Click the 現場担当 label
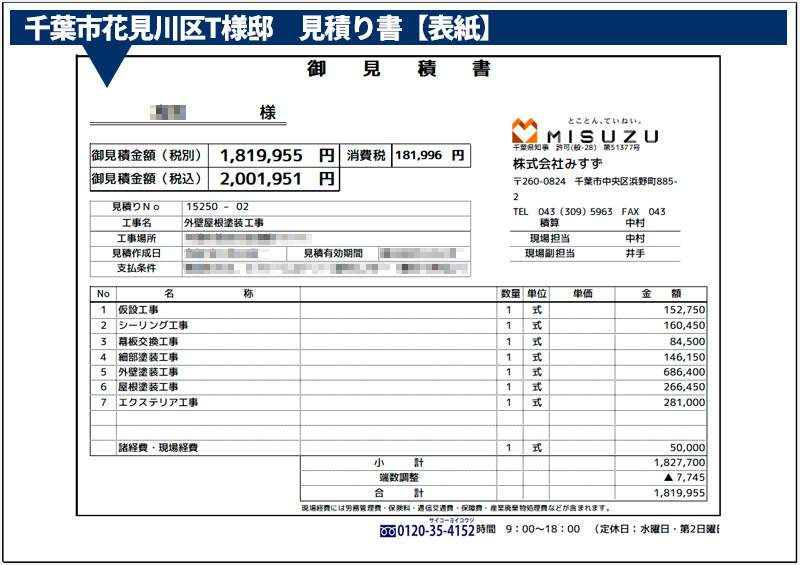The height and width of the screenshot is (565, 800). (x=549, y=238)
